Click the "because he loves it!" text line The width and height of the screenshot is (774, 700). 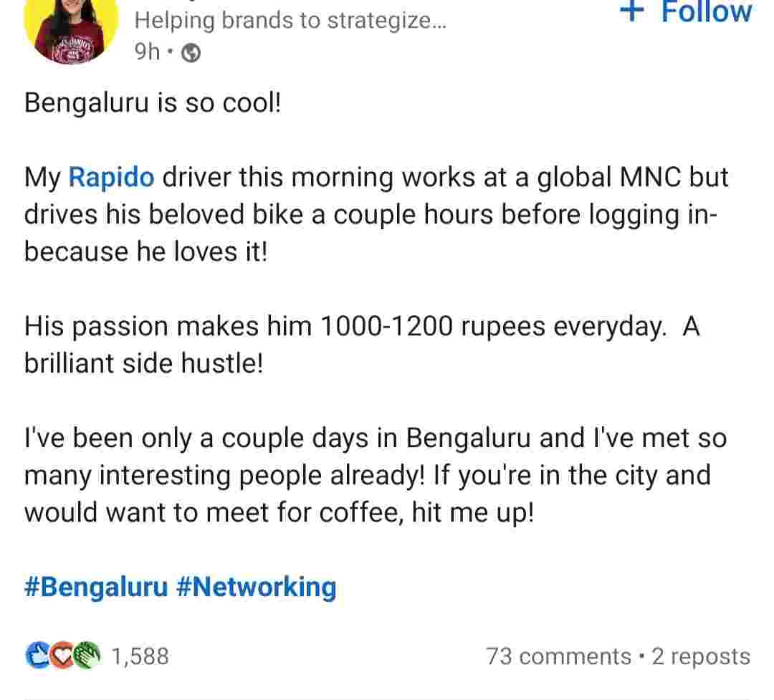click(x=145, y=252)
